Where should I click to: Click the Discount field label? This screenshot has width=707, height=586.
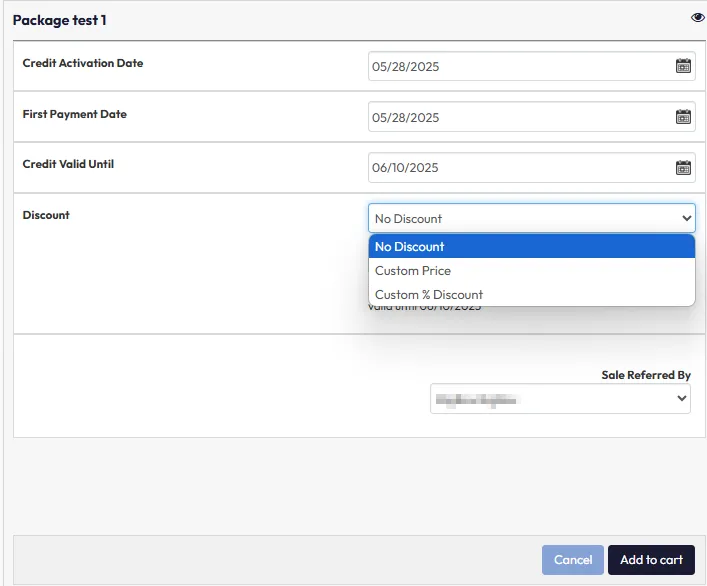point(46,215)
